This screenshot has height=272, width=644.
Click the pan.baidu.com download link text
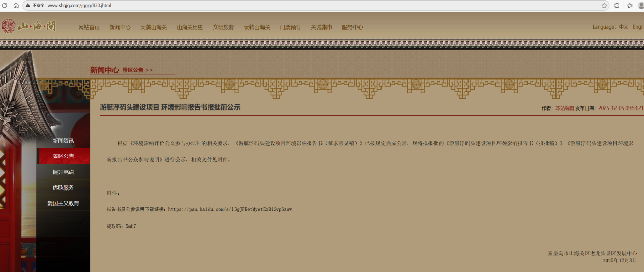[230, 209]
